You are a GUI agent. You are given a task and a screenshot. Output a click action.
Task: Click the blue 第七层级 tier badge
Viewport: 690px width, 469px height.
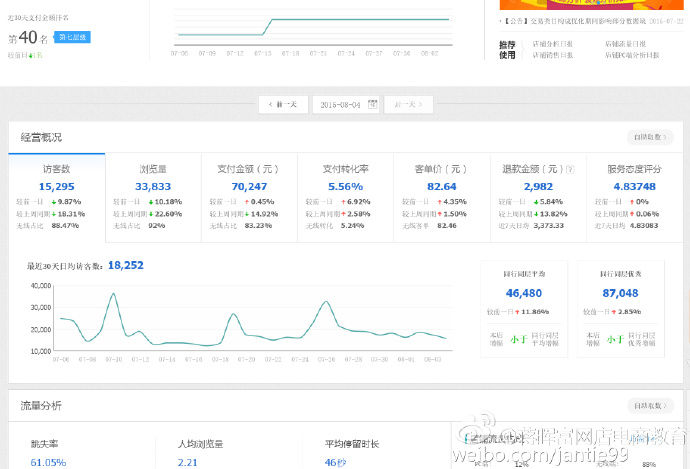point(72,37)
